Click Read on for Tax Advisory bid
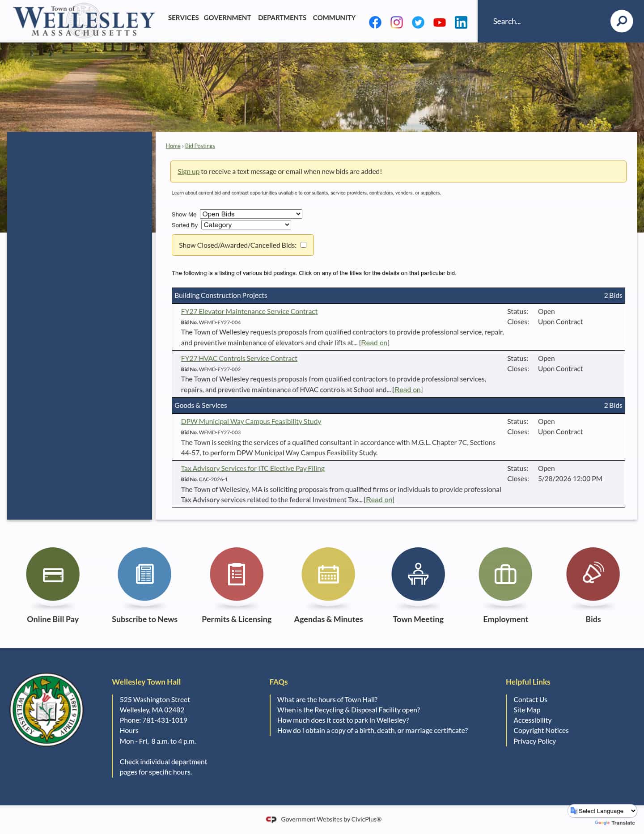 pos(379,500)
